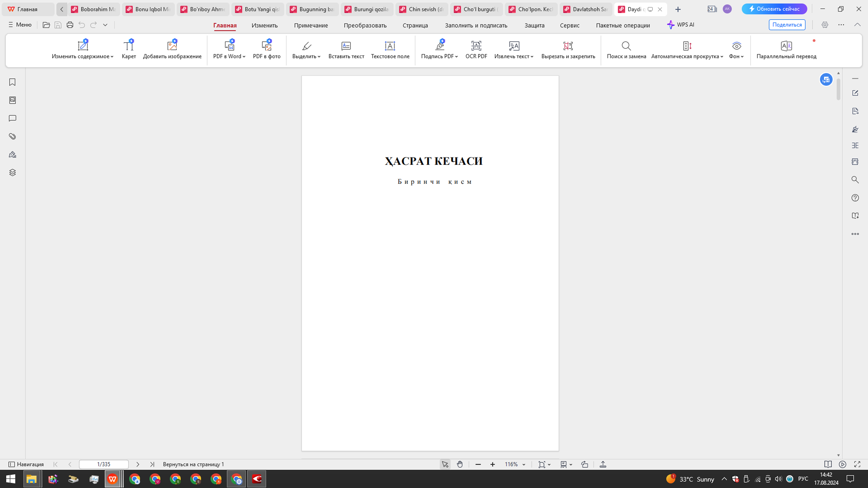Screen dimensions: 868x488
Task: Click the Share (Поделиться) button
Action: pos(787,25)
